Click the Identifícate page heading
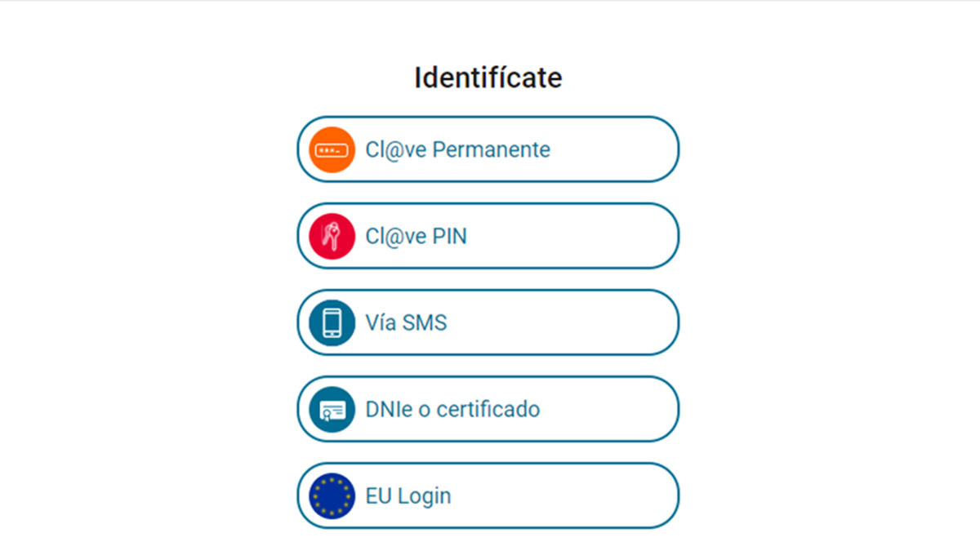 488,78
